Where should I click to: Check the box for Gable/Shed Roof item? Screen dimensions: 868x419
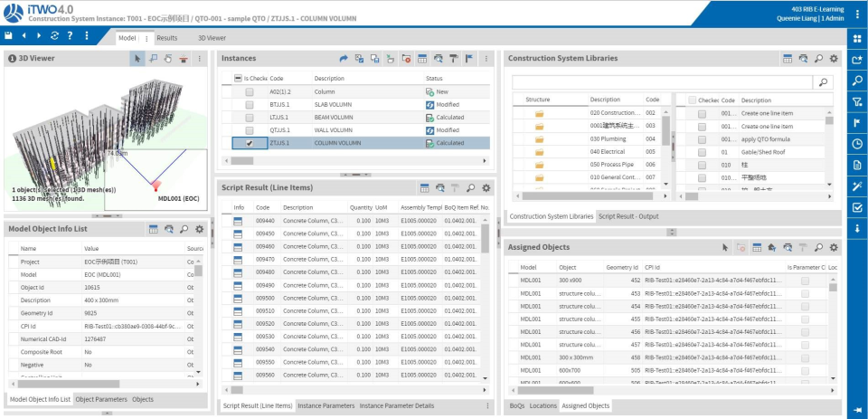703,152
